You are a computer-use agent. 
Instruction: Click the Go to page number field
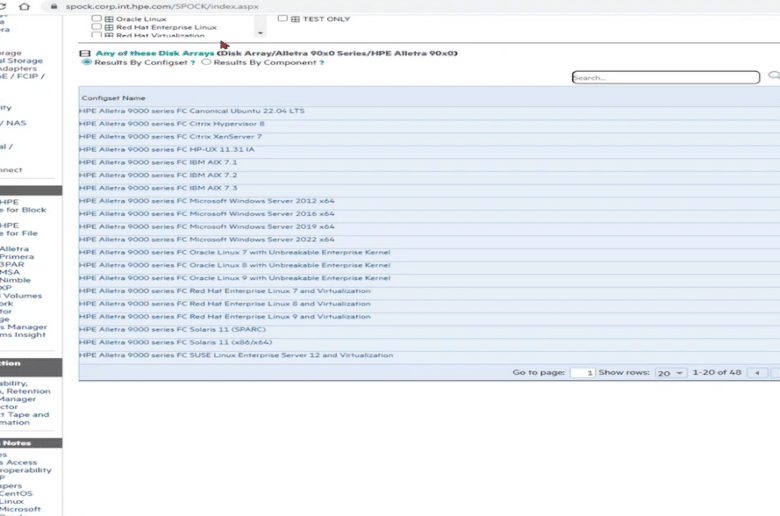point(583,373)
